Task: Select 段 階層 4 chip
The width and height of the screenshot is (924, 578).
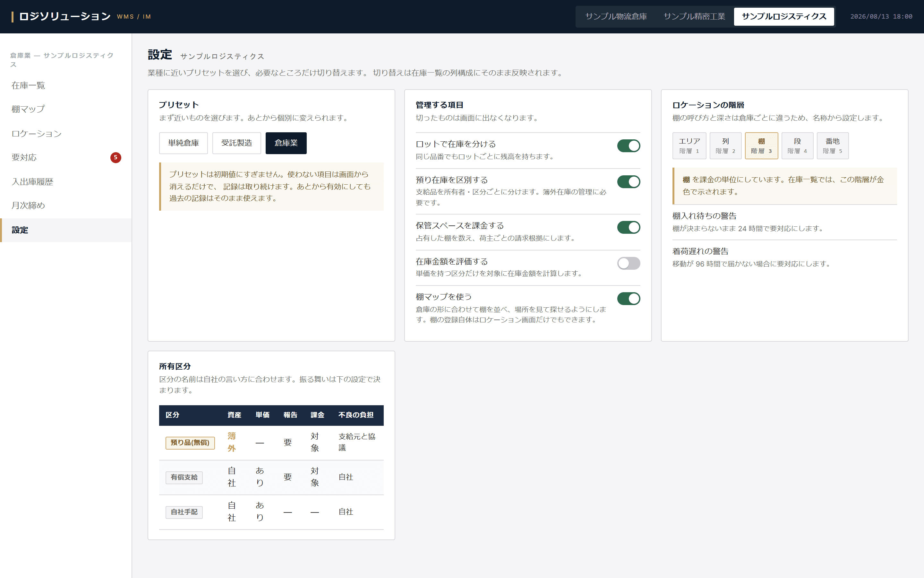Action: pos(797,146)
